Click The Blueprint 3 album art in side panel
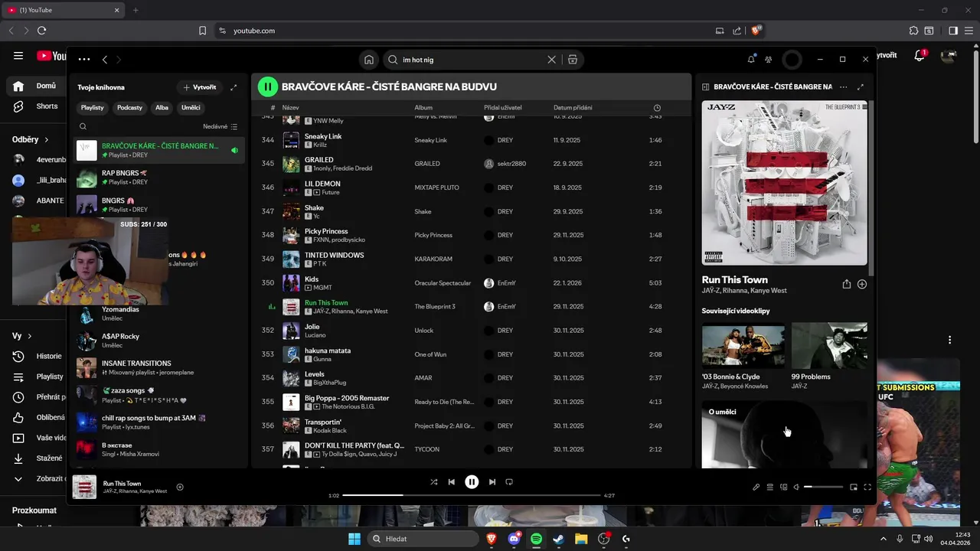 [x=785, y=183]
